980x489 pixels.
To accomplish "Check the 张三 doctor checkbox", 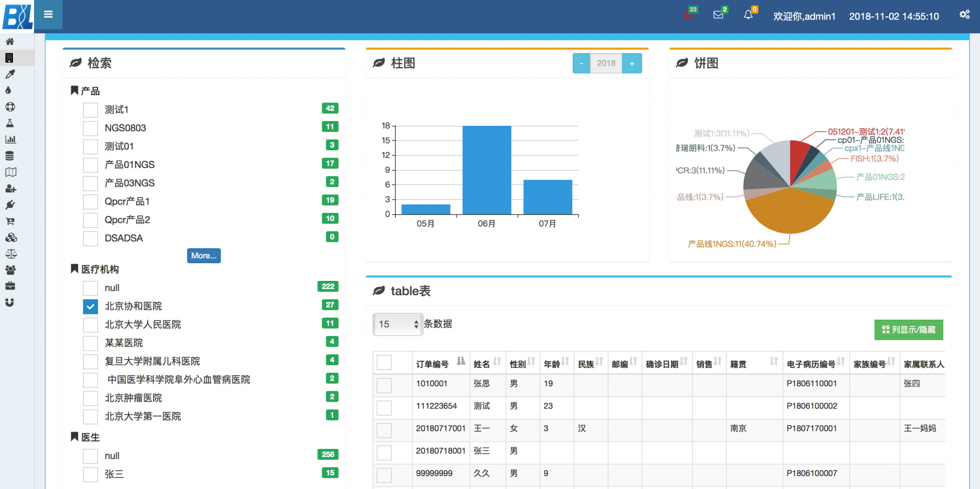I will point(90,474).
